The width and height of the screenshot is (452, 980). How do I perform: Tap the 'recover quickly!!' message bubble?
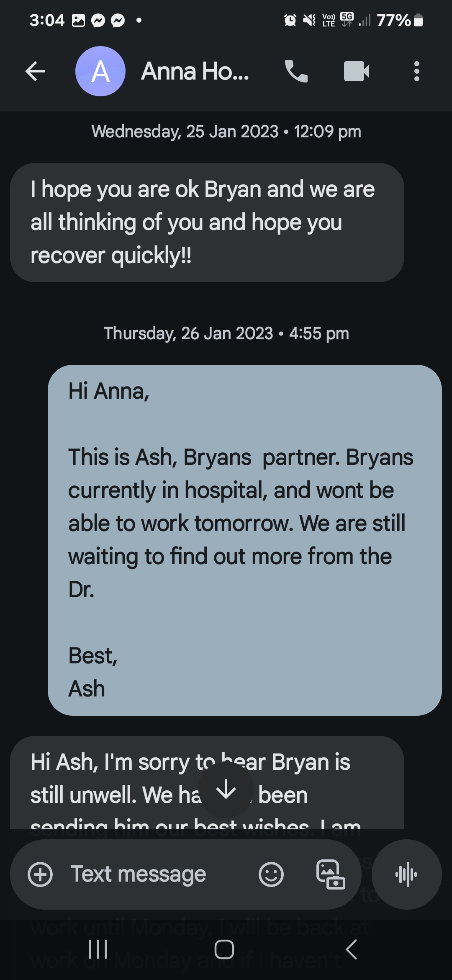[207, 222]
